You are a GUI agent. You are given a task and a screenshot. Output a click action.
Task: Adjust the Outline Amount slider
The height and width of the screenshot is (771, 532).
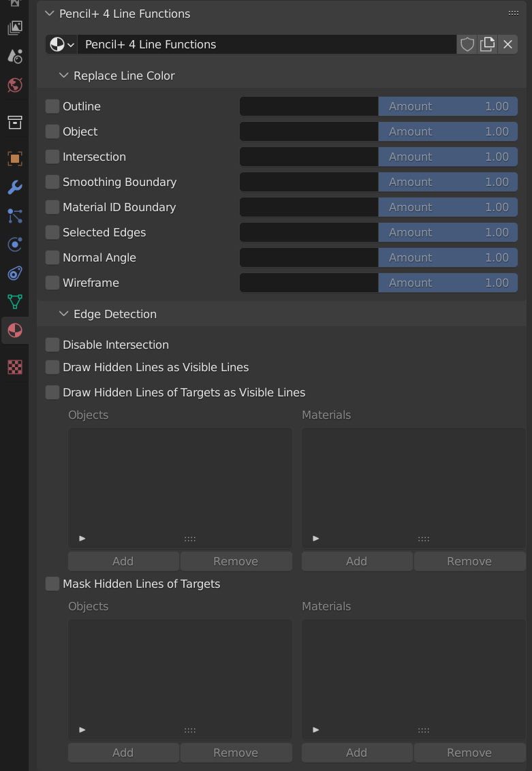click(448, 106)
